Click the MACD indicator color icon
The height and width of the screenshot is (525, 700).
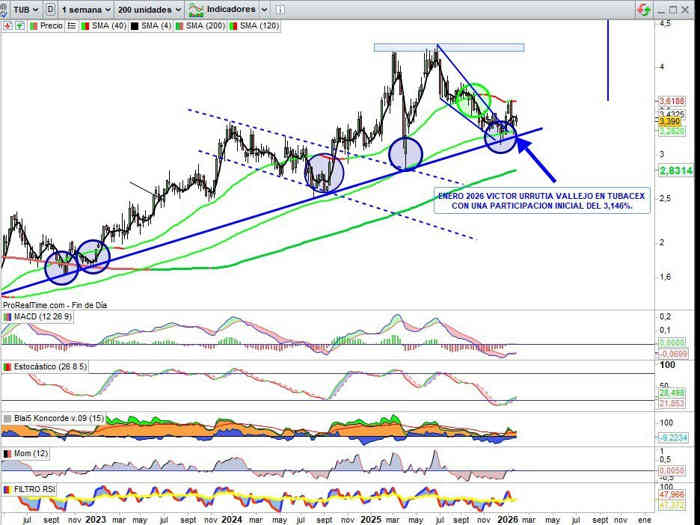7,317
